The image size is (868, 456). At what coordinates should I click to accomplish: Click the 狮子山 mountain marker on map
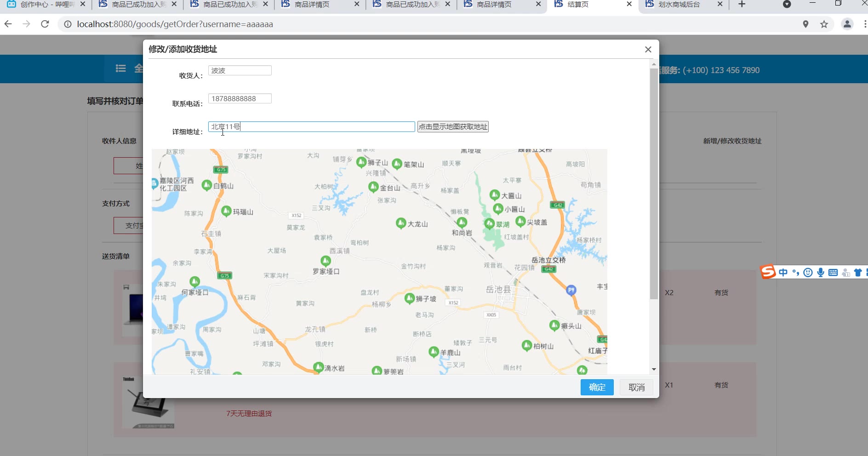[361, 162]
